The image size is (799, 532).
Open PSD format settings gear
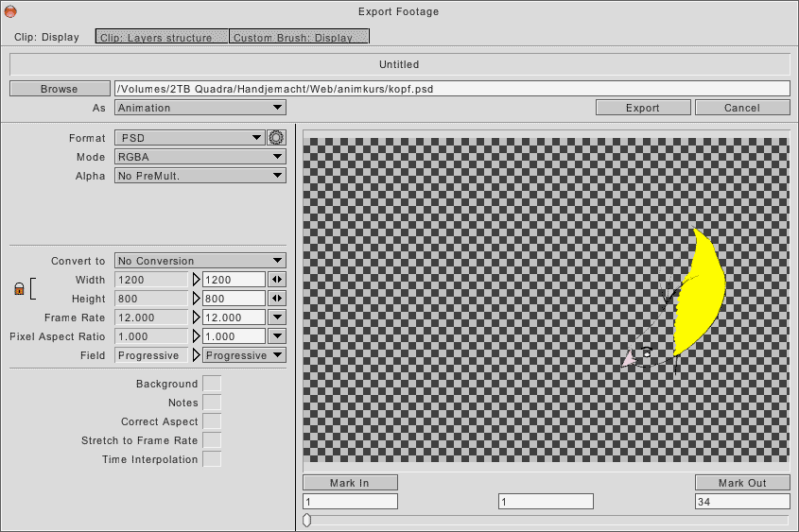[x=276, y=137]
